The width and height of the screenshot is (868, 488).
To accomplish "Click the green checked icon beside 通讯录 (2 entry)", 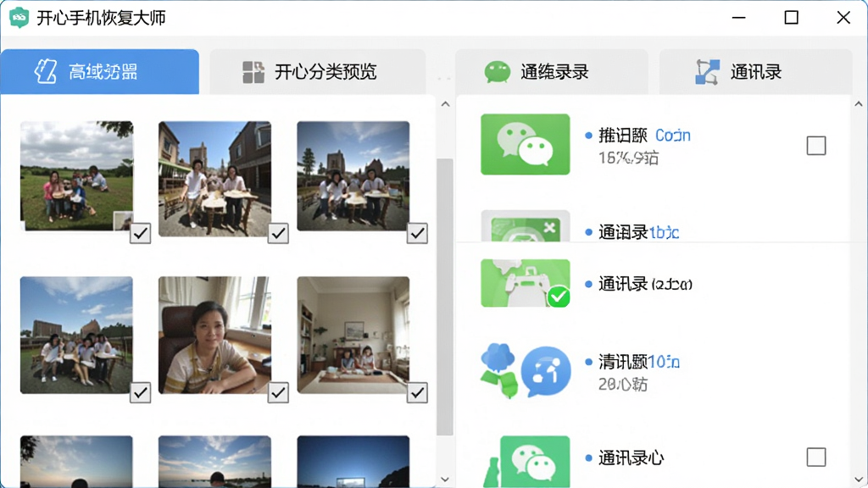I will 526,283.
